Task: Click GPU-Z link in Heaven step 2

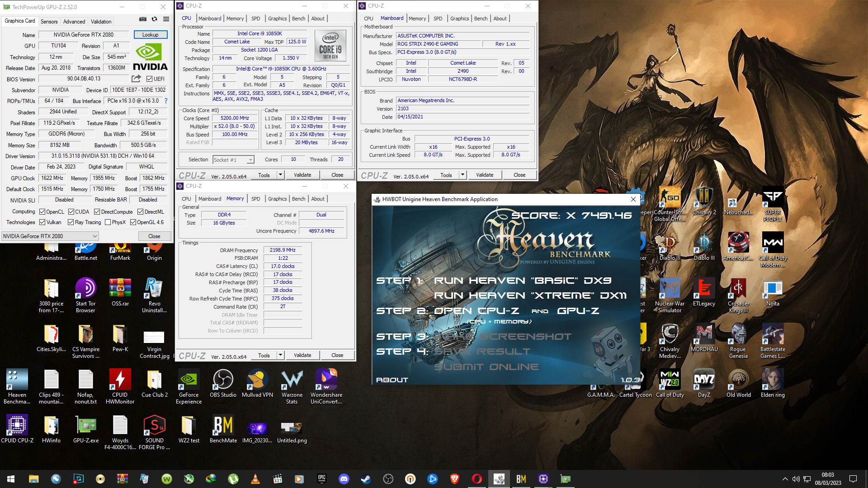Action: click(578, 311)
